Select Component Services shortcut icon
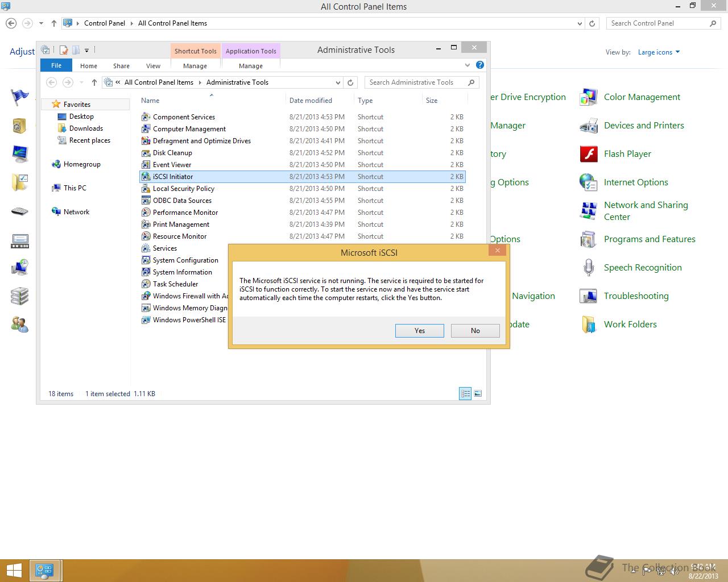 click(x=146, y=117)
